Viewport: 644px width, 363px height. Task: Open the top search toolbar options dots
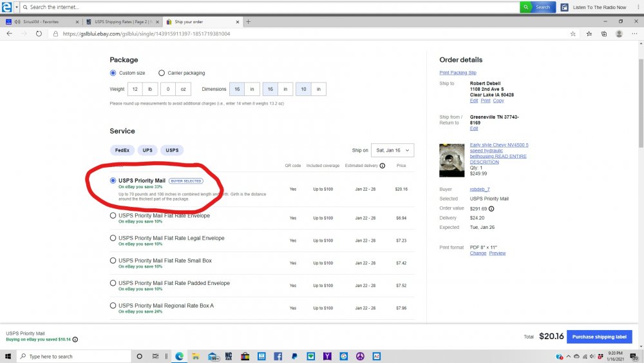point(638,7)
